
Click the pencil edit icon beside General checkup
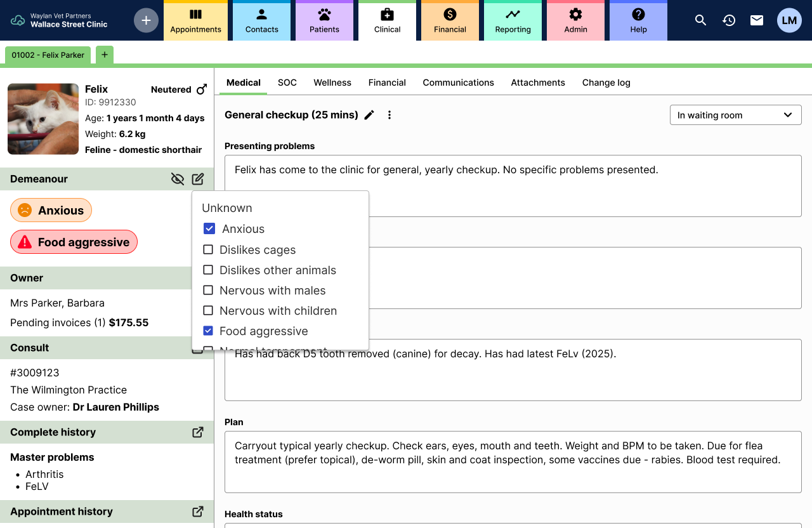(x=369, y=115)
